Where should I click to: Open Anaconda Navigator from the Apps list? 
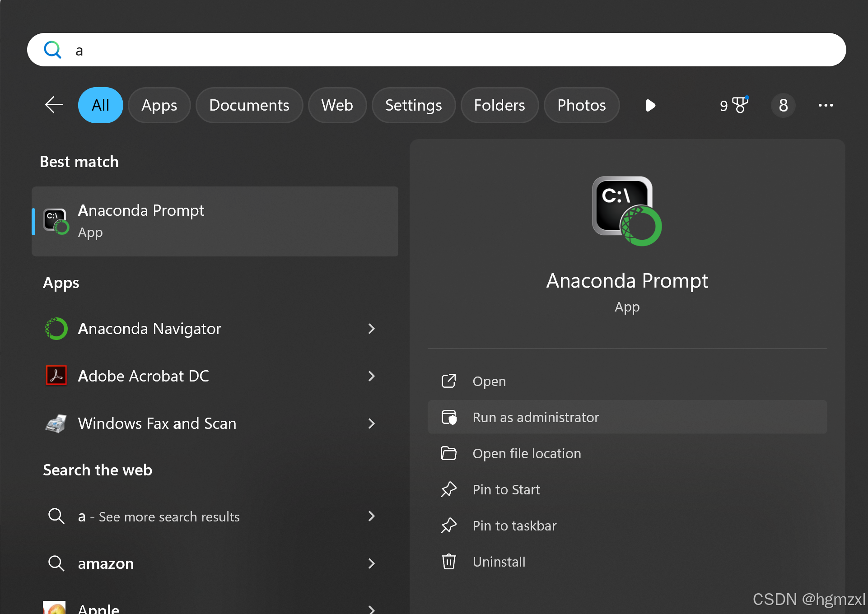[x=149, y=329]
